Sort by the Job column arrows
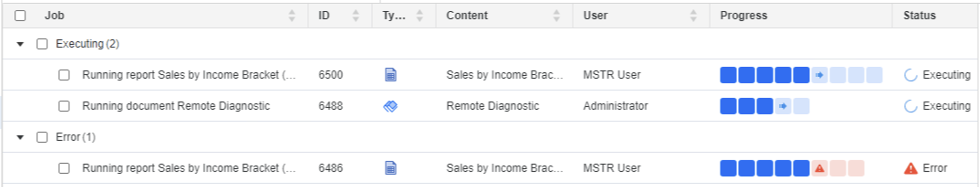This screenshot has height=187, width=980. click(292, 16)
